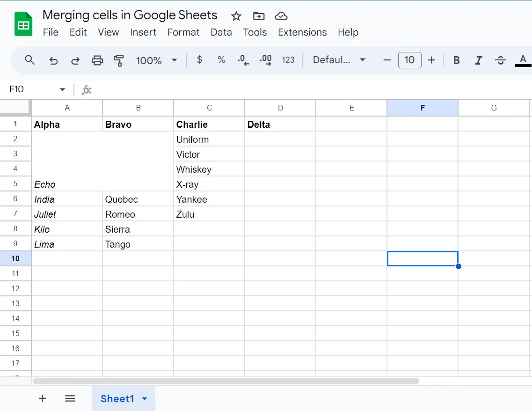Click the fill handle of cell F10
The height and width of the screenshot is (411, 532).
pyautogui.click(x=459, y=266)
